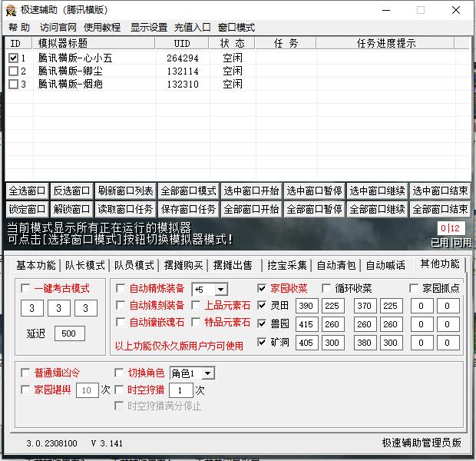Uncheck the 兽园 checkbox
Viewport: 476px width, 461px height.
pyautogui.click(x=262, y=323)
